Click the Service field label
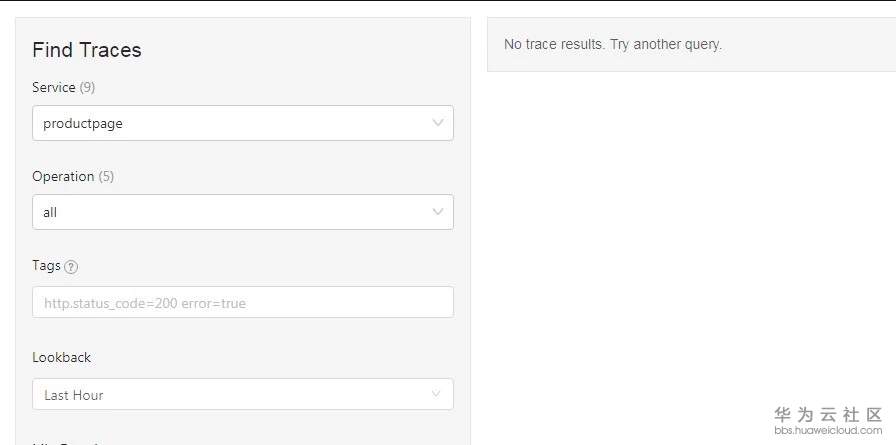The image size is (896, 445). click(x=53, y=87)
